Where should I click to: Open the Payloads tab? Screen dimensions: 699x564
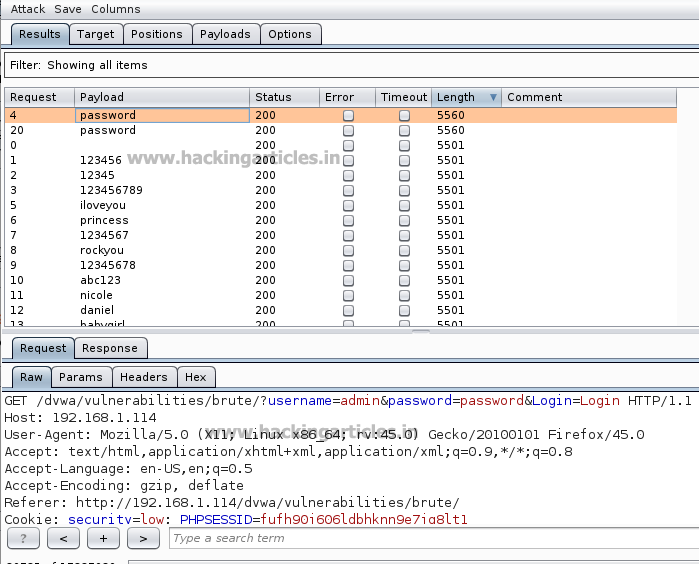coord(225,34)
